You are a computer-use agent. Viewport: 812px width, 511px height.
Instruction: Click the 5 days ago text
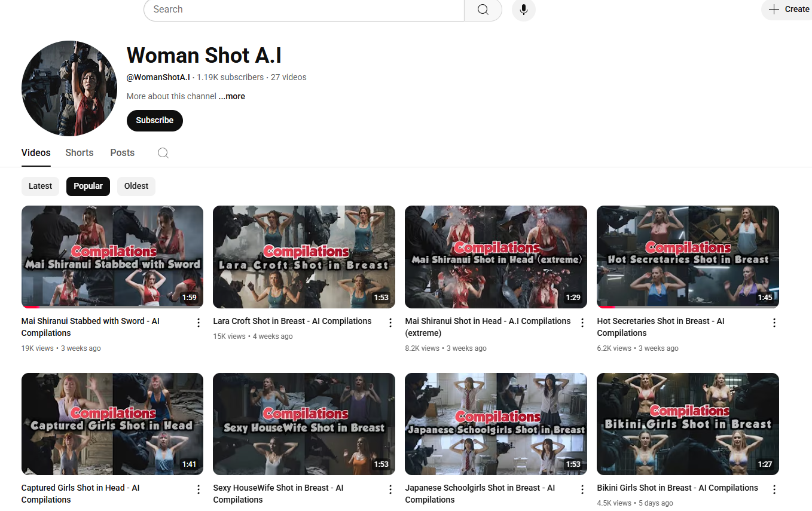[656, 503]
